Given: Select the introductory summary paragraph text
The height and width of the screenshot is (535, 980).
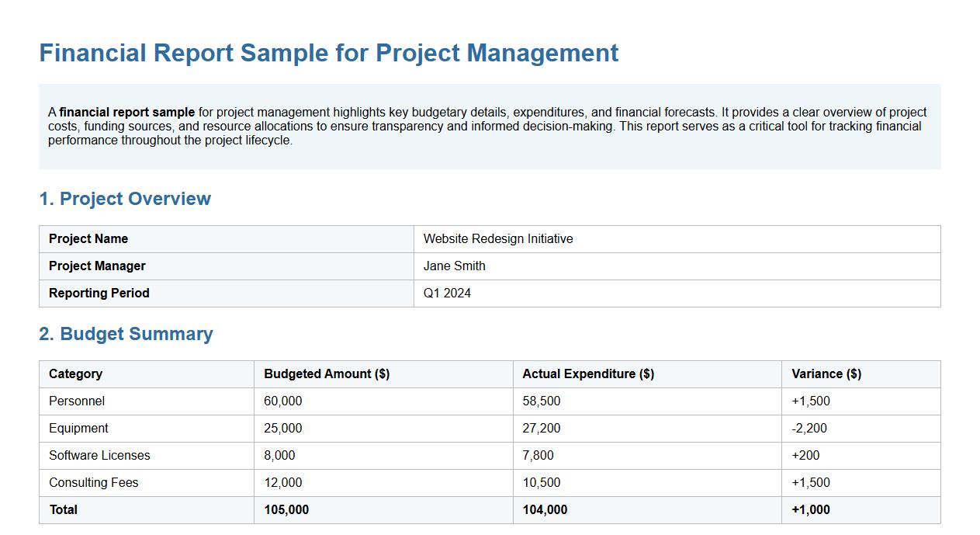Looking at the screenshot, I should coord(487,126).
